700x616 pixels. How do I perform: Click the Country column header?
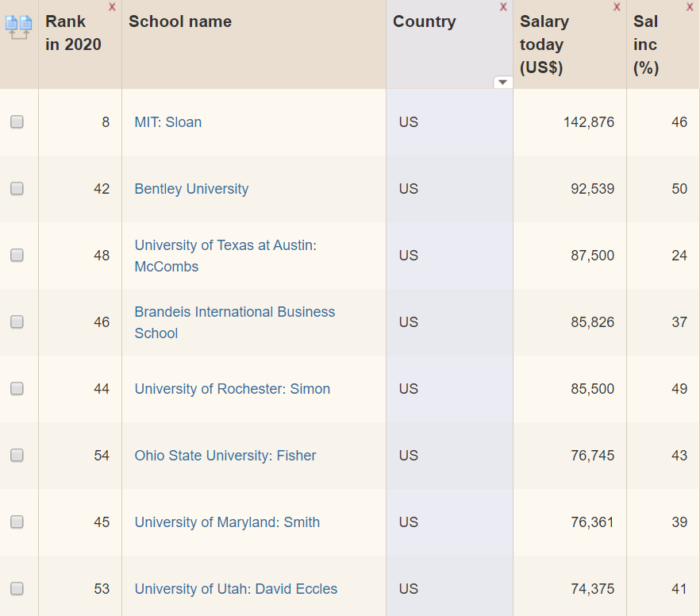click(424, 21)
